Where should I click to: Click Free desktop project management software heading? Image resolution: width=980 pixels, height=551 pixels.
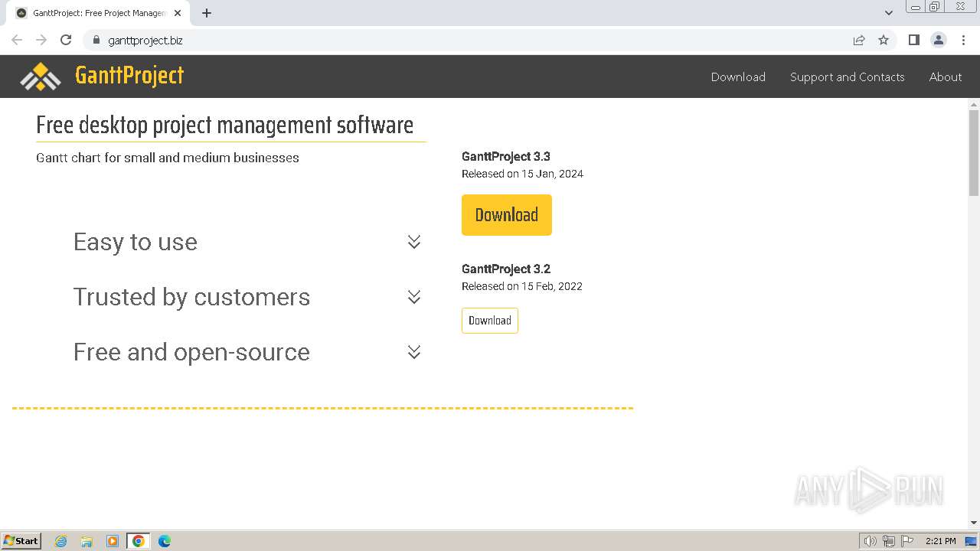225,125
